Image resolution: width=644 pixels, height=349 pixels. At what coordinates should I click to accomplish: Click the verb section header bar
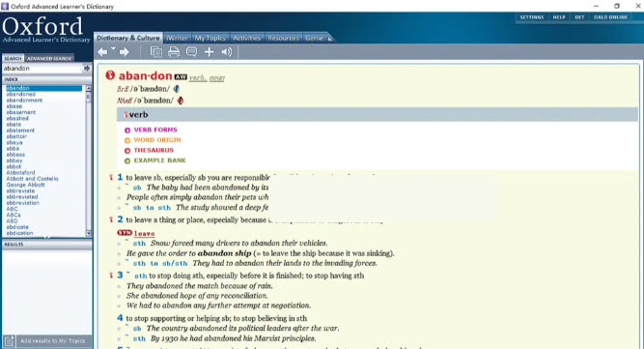tap(377, 115)
